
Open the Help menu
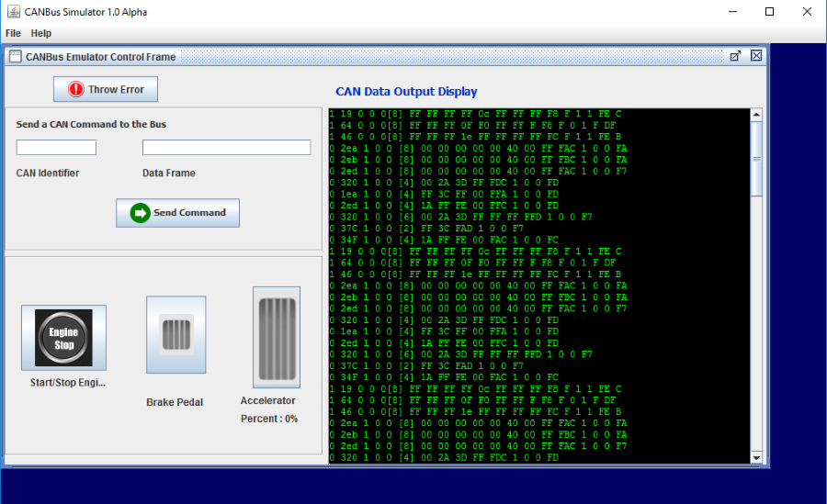click(x=41, y=33)
